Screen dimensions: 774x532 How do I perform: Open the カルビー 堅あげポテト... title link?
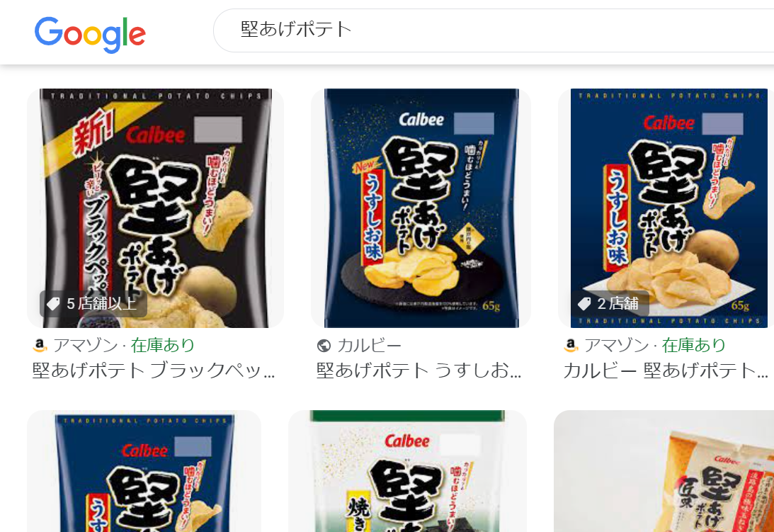click(x=666, y=370)
